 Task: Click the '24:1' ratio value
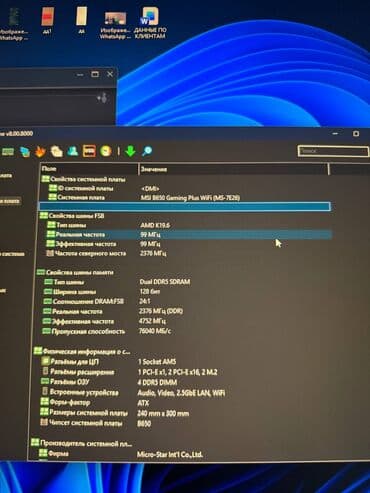(145, 301)
